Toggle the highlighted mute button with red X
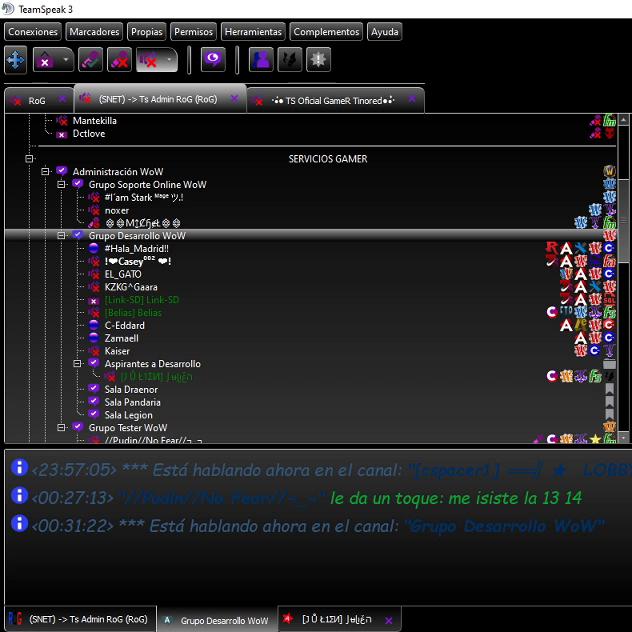The height and width of the screenshot is (632, 632). click(x=148, y=60)
